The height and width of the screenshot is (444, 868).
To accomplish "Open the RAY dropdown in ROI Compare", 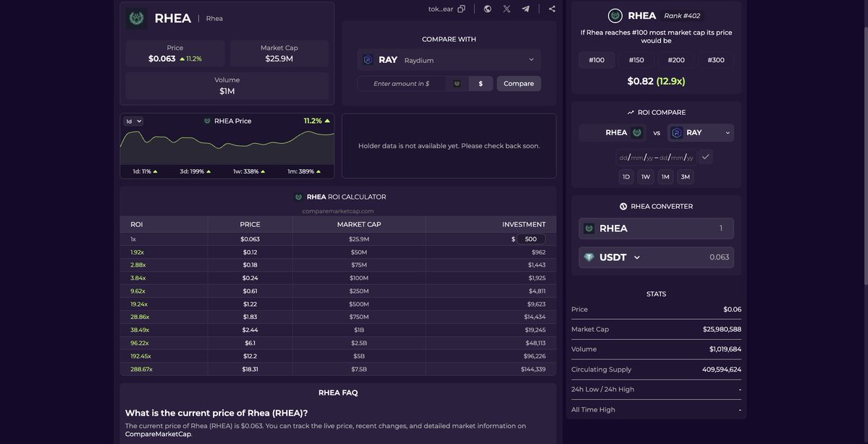I will (x=701, y=133).
